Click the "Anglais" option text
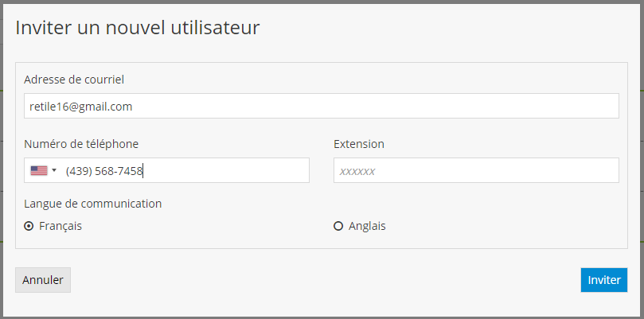644x319 pixels. [x=367, y=226]
